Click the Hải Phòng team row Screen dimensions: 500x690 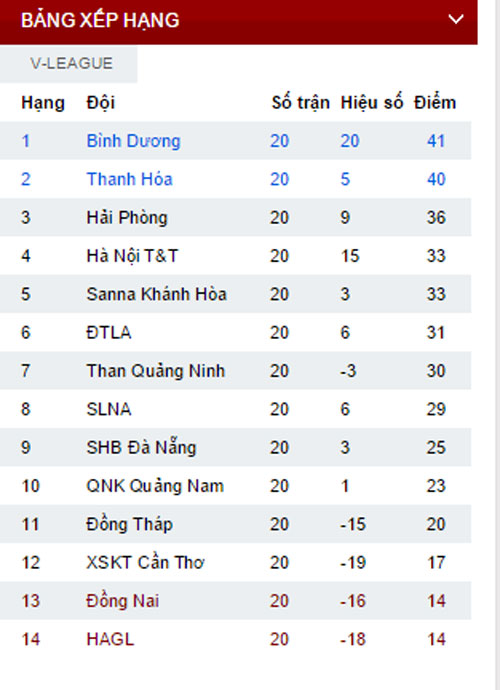pos(235,217)
